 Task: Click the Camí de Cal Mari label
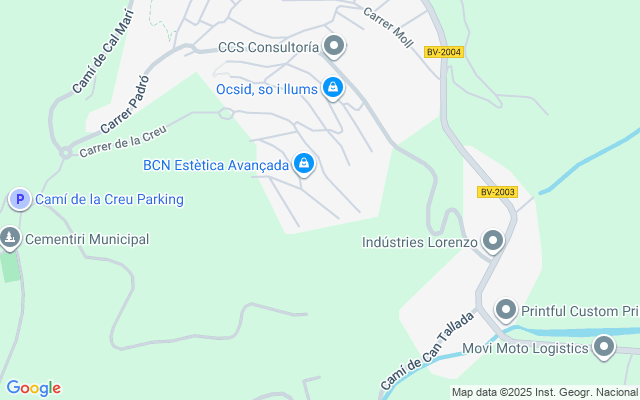(x=103, y=51)
